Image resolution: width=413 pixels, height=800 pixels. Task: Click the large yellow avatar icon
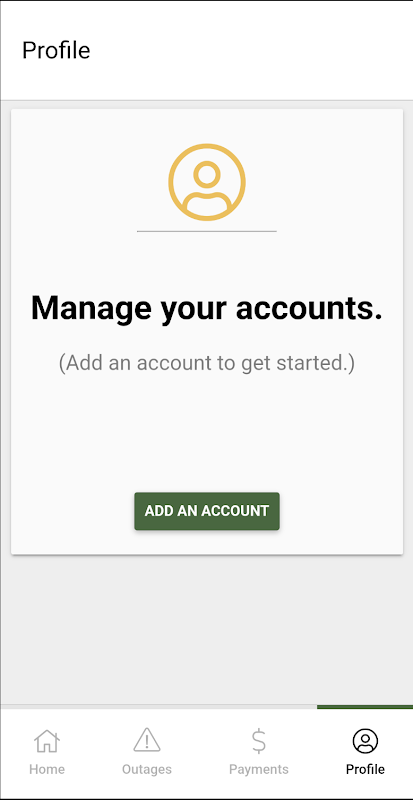click(x=207, y=182)
